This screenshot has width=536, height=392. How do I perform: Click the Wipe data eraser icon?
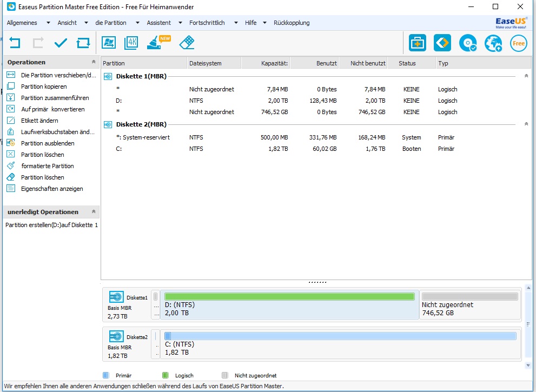187,43
